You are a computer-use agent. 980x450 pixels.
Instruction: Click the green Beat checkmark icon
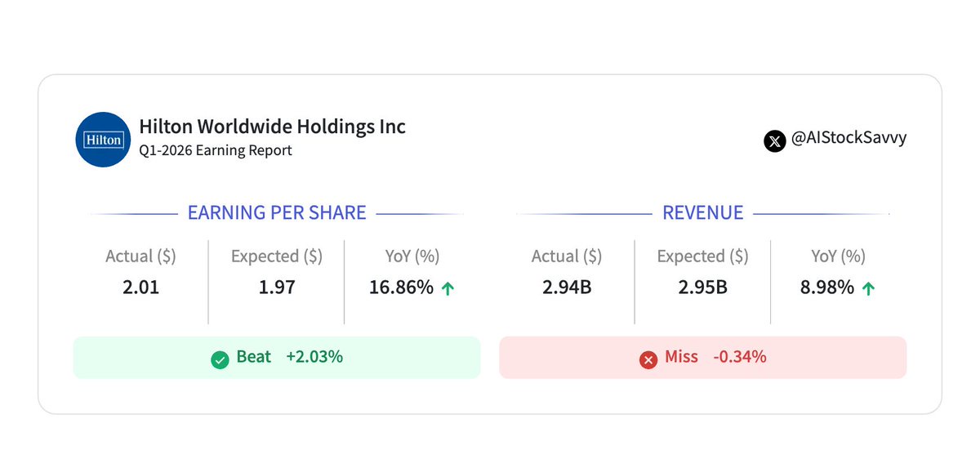(219, 359)
